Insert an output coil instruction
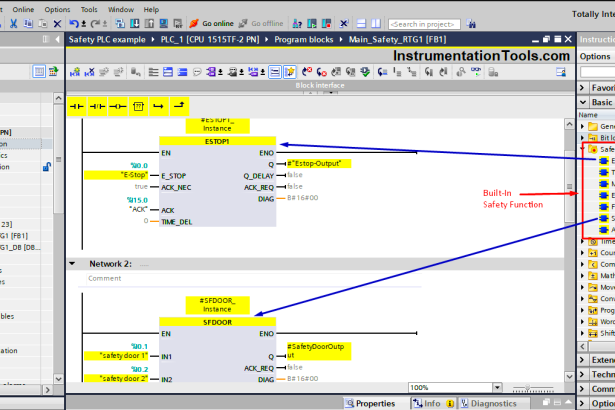The image size is (615, 410). point(118,105)
